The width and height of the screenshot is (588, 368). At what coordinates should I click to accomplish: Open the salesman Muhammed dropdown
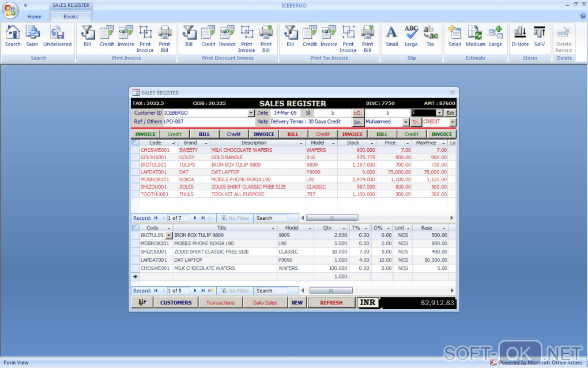(x=406, y=122)
